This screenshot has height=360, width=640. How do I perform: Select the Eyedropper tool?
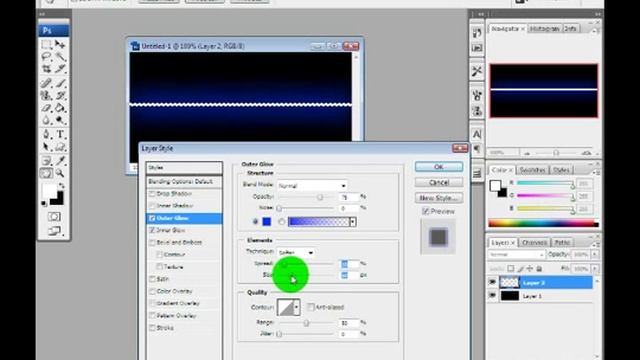point(60,160)
